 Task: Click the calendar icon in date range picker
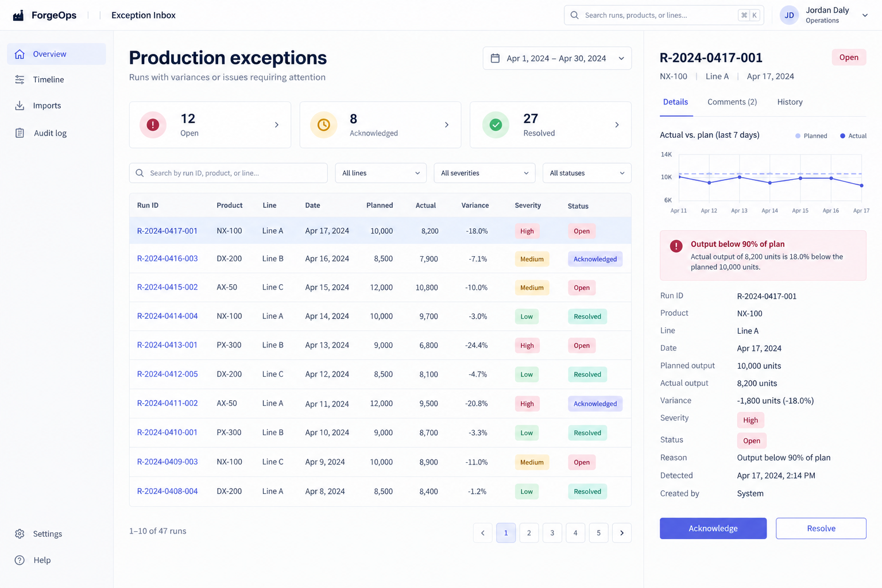click(495, 58)
